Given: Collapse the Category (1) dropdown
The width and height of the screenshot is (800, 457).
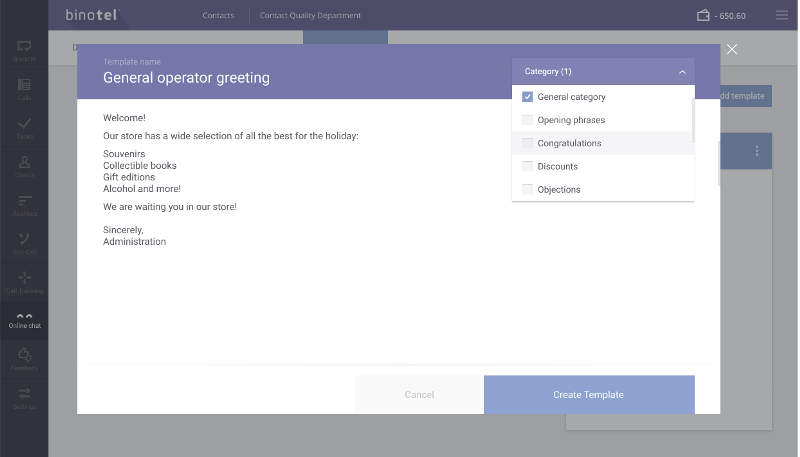Looking at the screenshot, I should pos(682,72).
